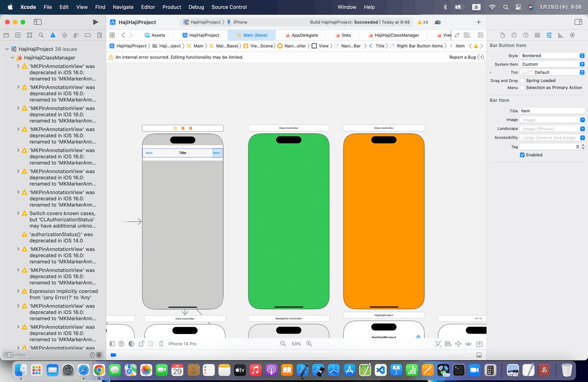Open the Issue navigator warning icon
588x382 pixels.
[53, 35]
